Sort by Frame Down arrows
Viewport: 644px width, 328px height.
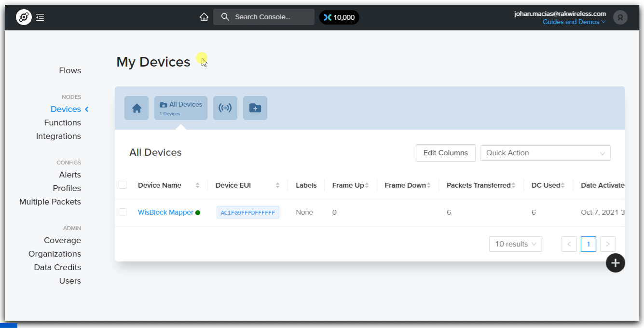point(428,186)
